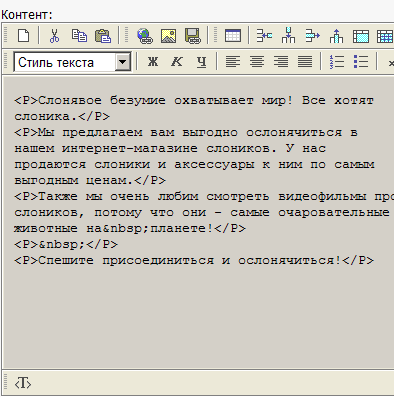Click the insert column table icon

[x=288, y=35]
